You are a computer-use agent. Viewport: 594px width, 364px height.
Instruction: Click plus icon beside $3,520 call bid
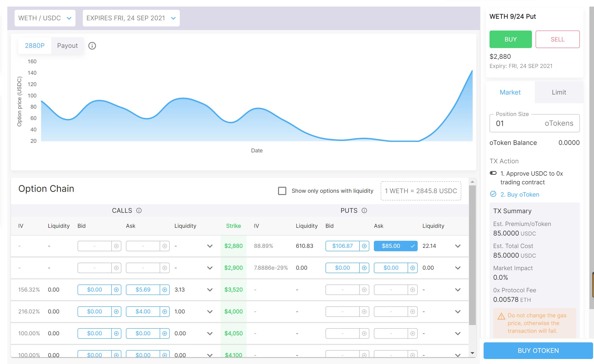(x=116, y=290)
